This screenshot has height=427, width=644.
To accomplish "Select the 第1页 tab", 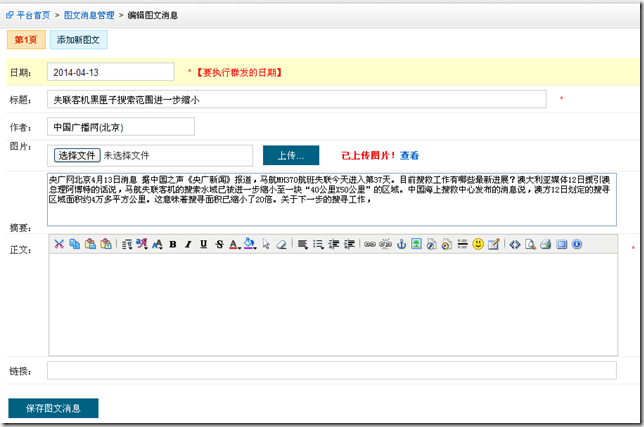I will click(x=26, y=40).
